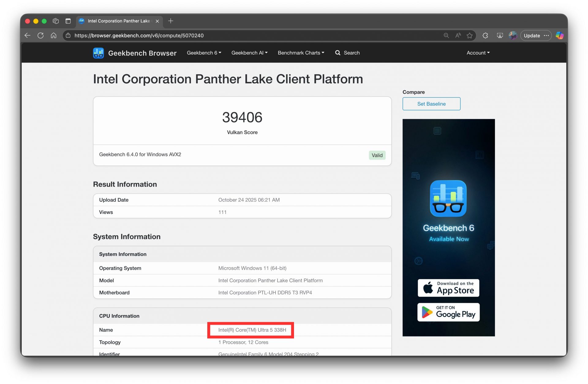The image size is (588, 384).
Task: Click the Get it on Google Play badge
Action: point(448,312)
